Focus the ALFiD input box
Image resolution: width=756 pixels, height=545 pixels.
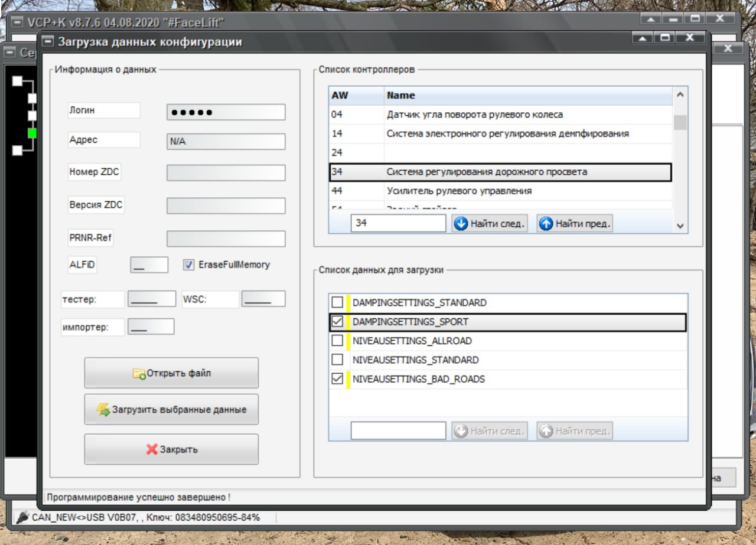click(149, 265)
